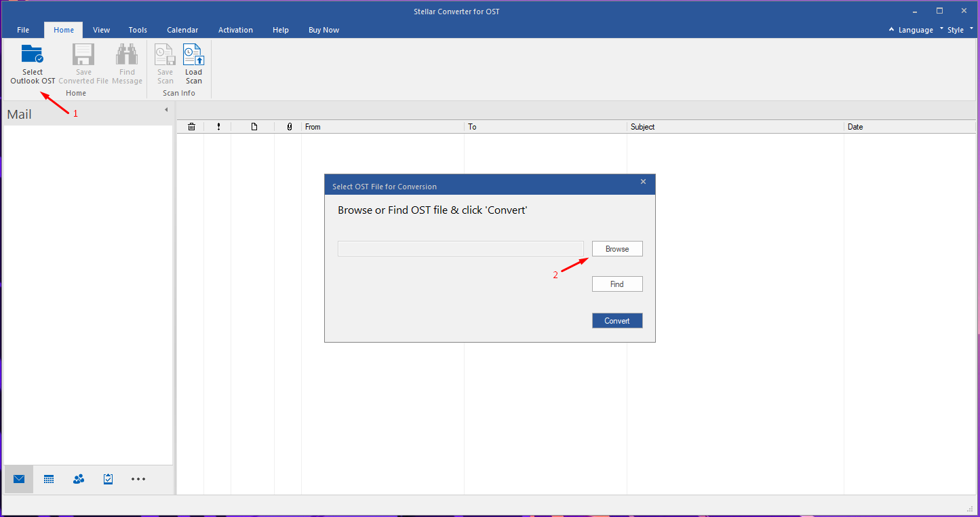Screen dimensions: 980x517
Task: Switch to the Tools ribbon tab
Action: [138, 30]
